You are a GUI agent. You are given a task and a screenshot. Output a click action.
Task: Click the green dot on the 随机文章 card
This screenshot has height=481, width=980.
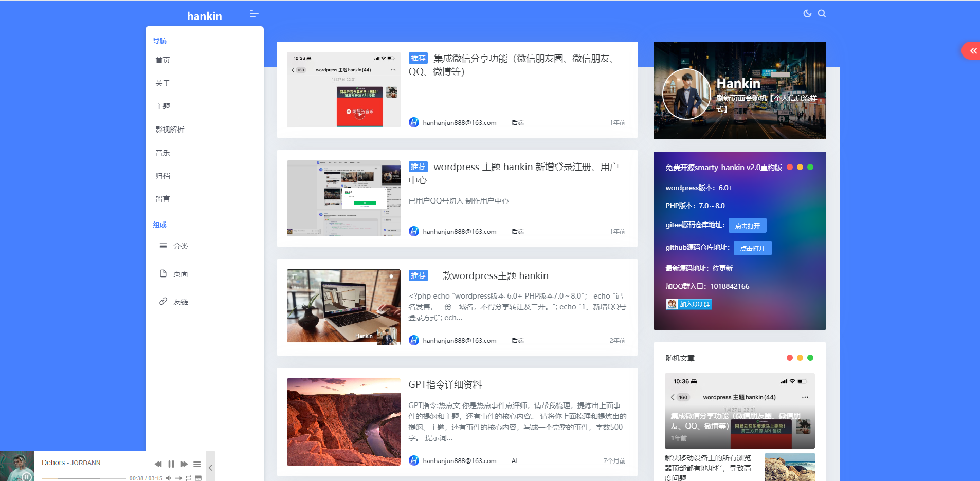810,358
